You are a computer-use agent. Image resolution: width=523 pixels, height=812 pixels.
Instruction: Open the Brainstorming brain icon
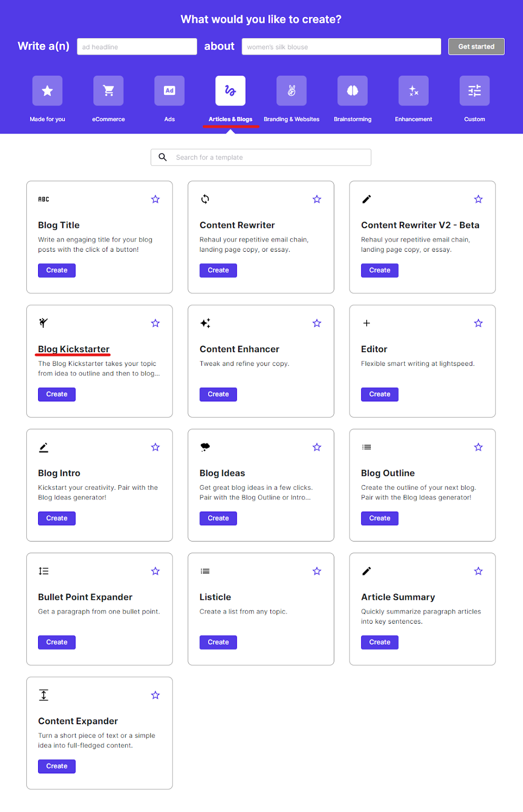pyautogui.click(x=353, y=91)
